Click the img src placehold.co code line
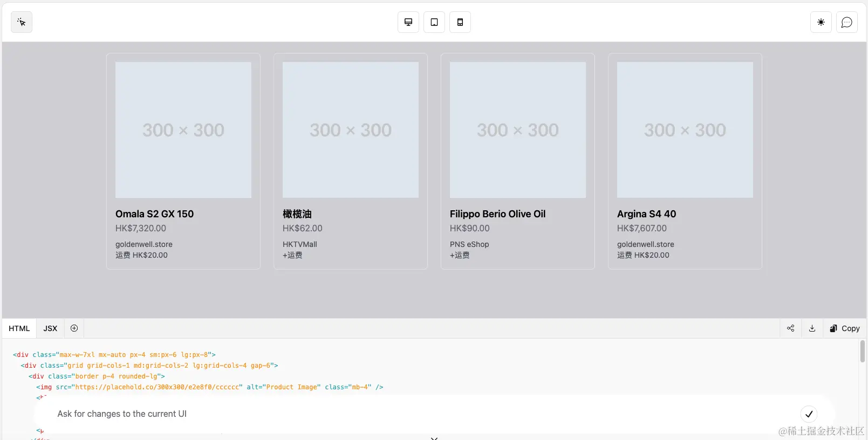868x440 pixels. click(210, 387)
